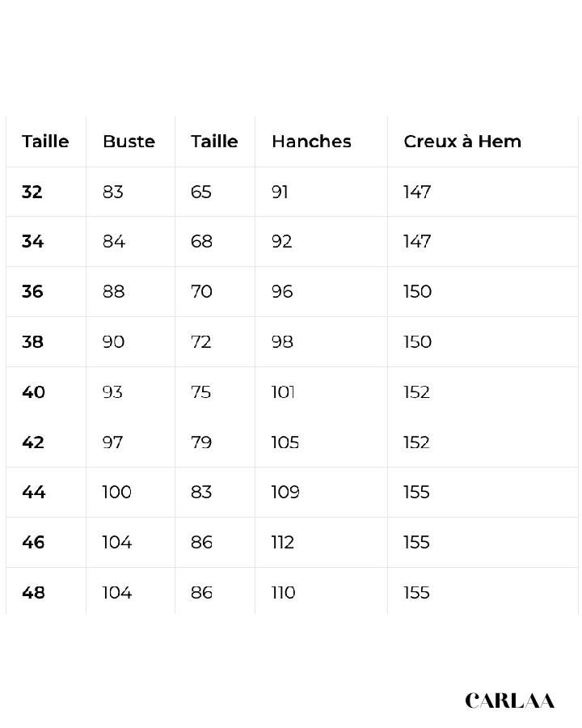
Task: Click the Hanches column header
Action: pos(311,142)
